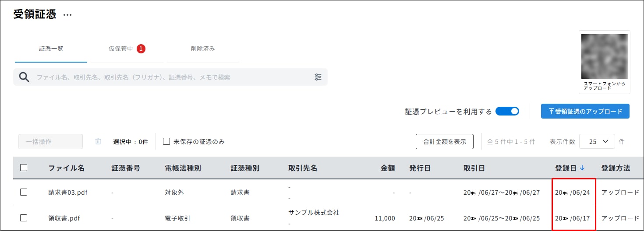
Task: Open the 削除済み tab
Action: point(203,49)
